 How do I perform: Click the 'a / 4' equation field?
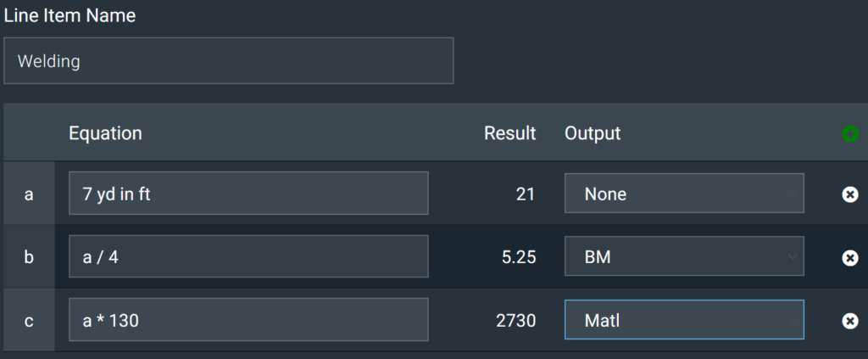248,256
